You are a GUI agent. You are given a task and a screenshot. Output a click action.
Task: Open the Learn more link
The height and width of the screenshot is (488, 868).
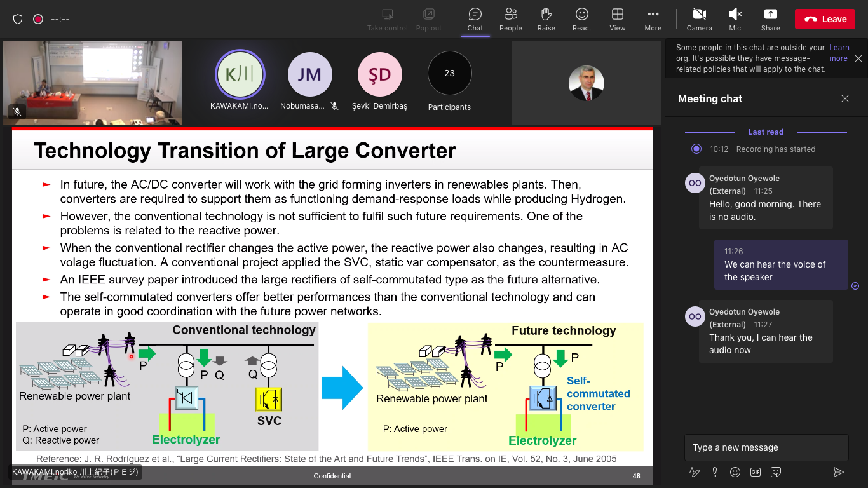coord(839,53)
